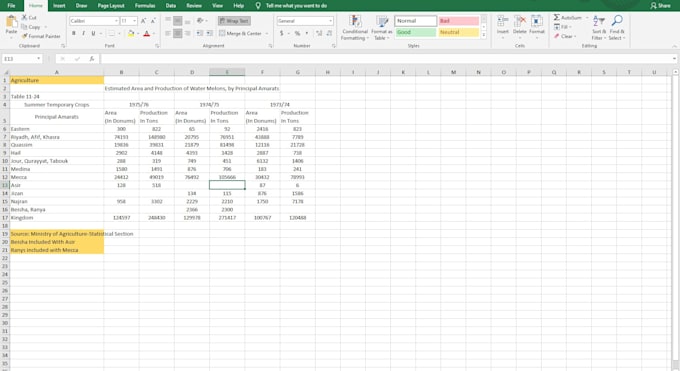Expand the Merge & Center dropdown arrow

[x=267, y=33]
